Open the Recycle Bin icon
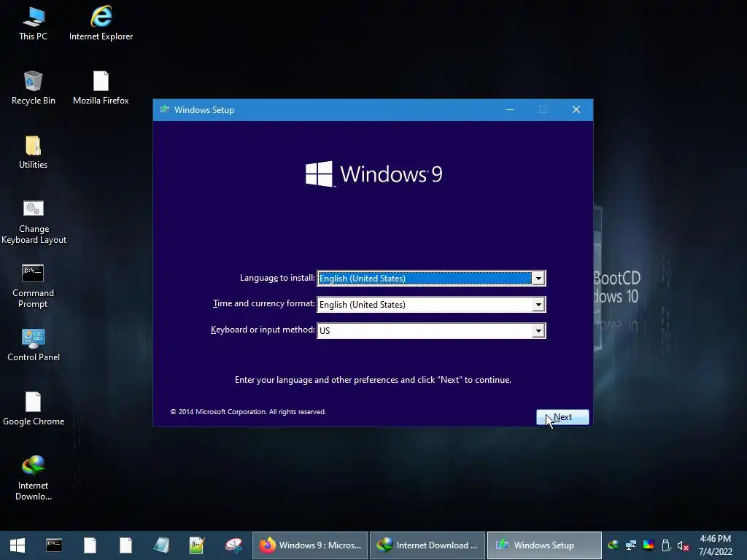This screenshot has height=560, width=747. (33, 88)
